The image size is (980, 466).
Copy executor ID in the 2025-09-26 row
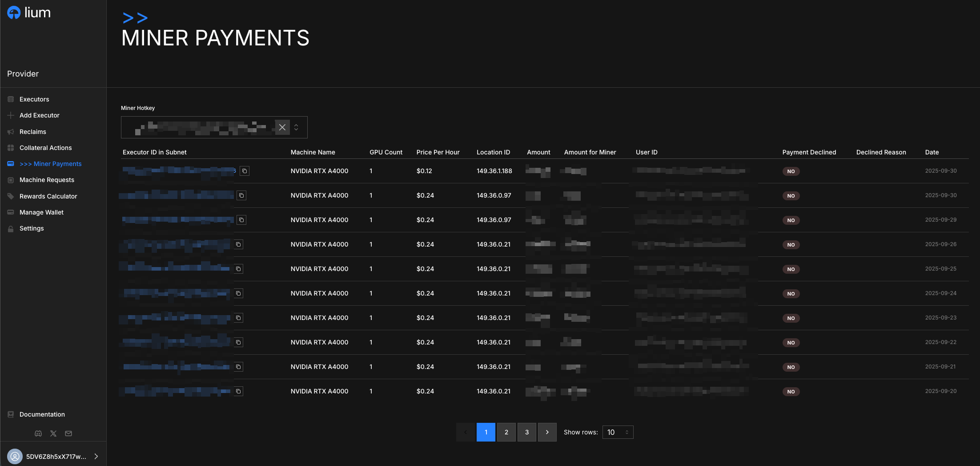(x=238, y=244)
